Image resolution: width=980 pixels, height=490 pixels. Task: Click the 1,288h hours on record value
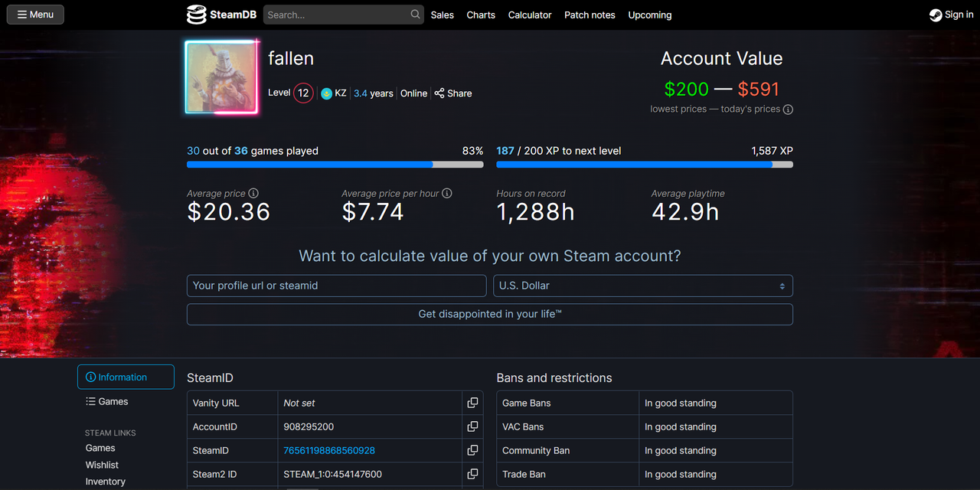(x=536, y=212)
